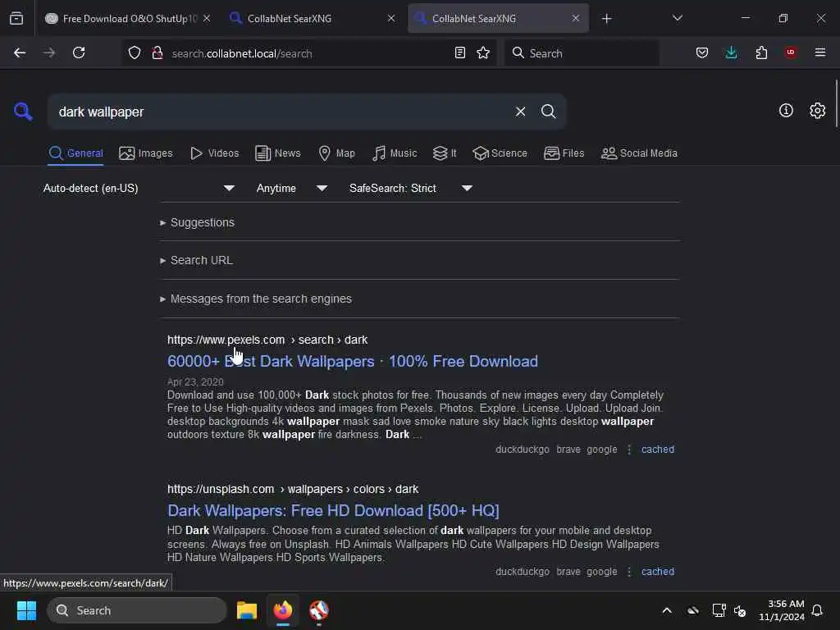Viewport: 840px width, 630px height.
Task: Select the It search category
Action: [445, 153]
